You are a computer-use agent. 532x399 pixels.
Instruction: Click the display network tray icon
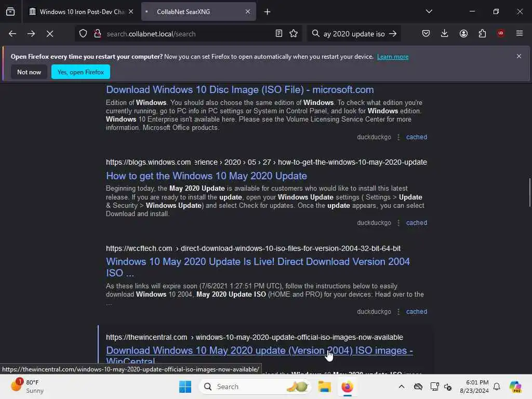(x=434, y=387)
